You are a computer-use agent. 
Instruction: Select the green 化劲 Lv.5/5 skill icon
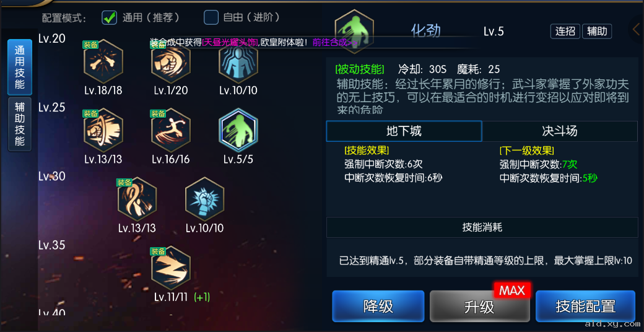(238, 130)
